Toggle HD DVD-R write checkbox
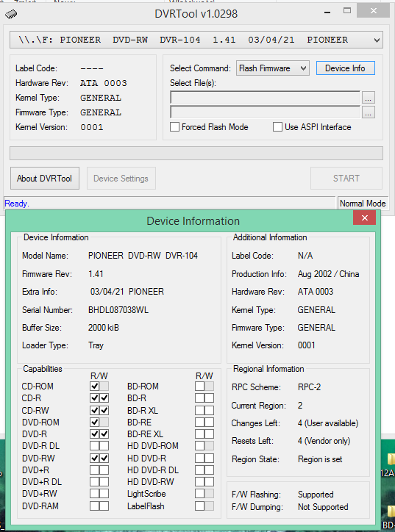 [x=210, y=459]
